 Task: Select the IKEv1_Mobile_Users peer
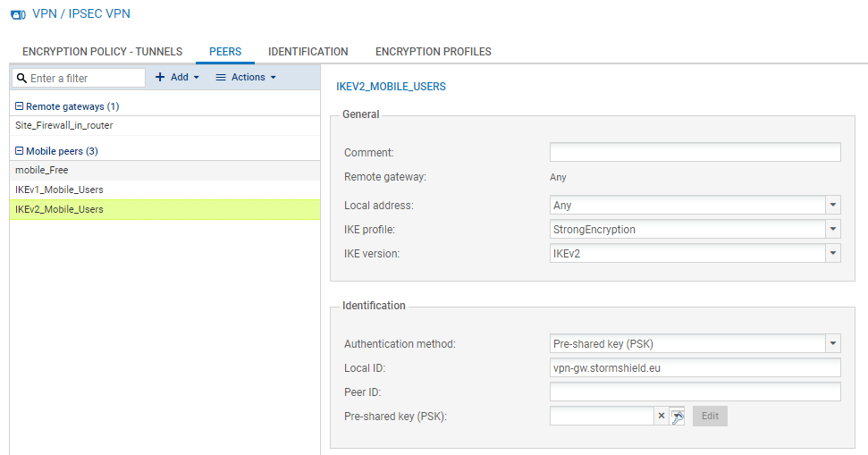click(59, 190)
